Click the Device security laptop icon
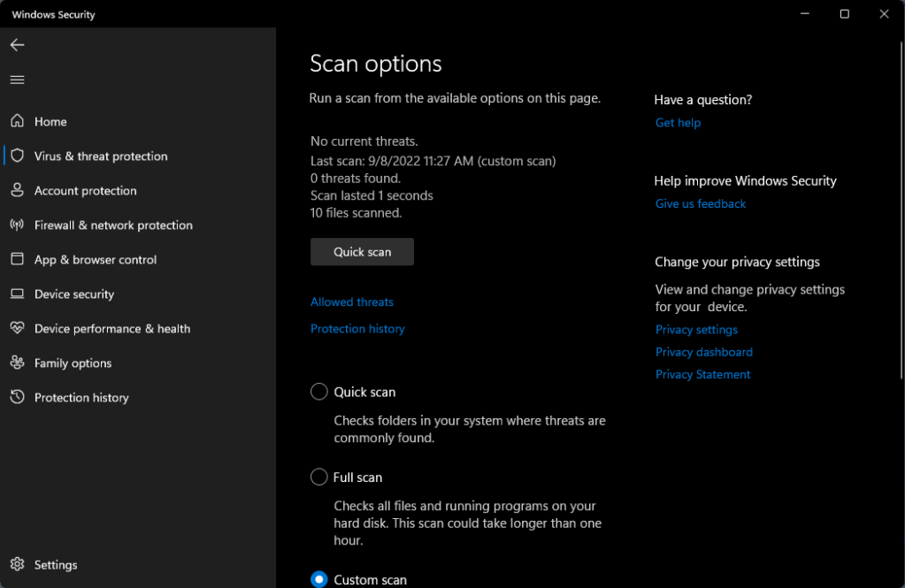The width and height of the screenshot is (905, 588). (17, 294)
